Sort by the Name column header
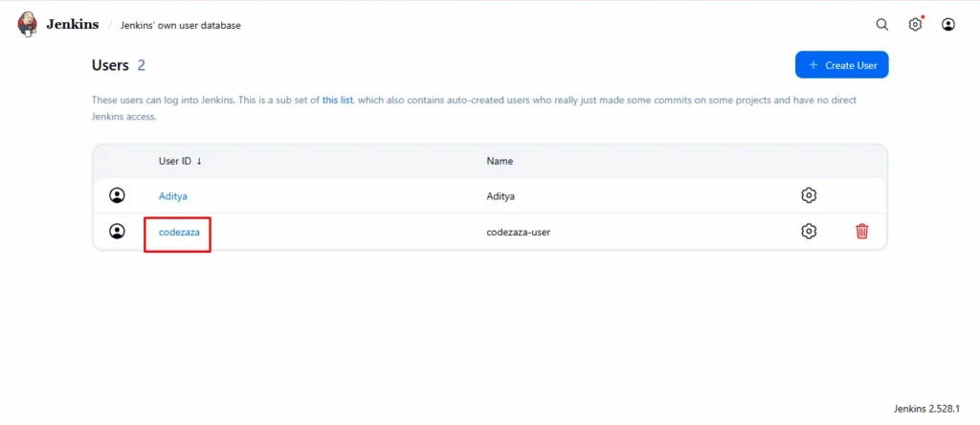The height and width of the screenshot is (425, 980). 500,161
